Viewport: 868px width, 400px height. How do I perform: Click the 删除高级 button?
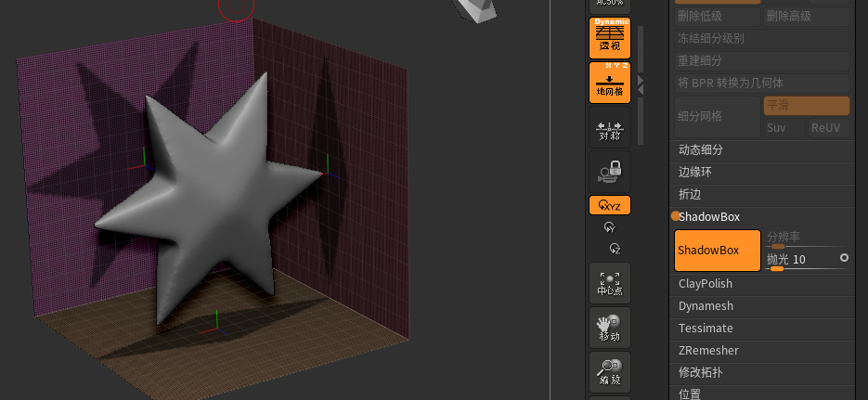pyautogui.click(x=806, y=17)
